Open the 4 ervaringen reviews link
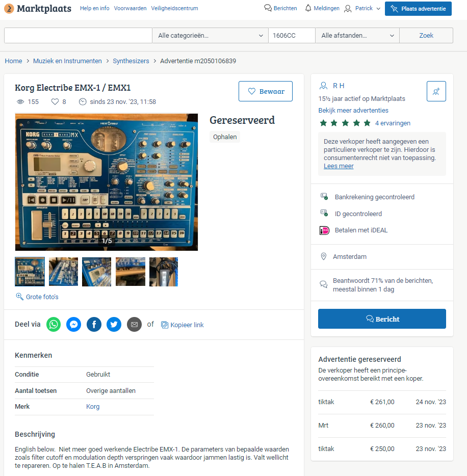The image size is (467, 476). coord(393,123)
